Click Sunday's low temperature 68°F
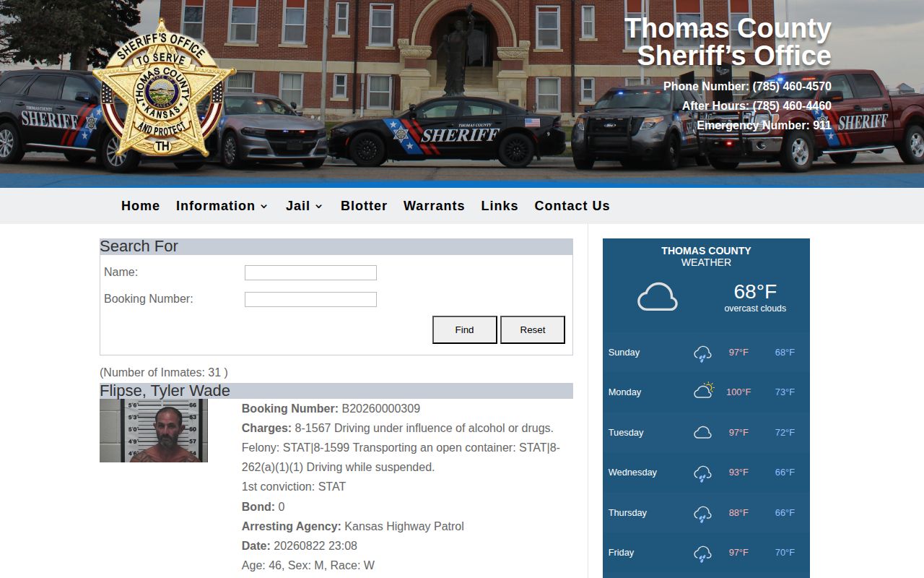Screen dimensions: 924x578 (785, 353)
